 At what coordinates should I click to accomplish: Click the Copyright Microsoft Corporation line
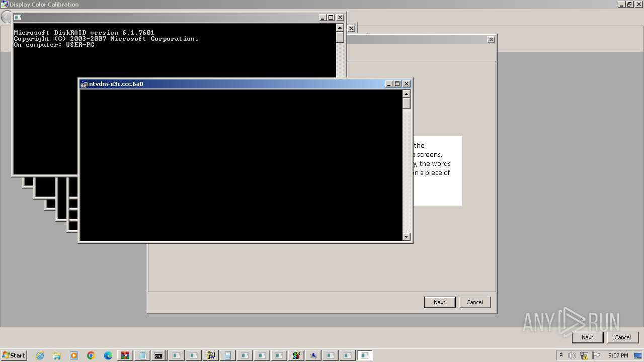pos(106,39)
